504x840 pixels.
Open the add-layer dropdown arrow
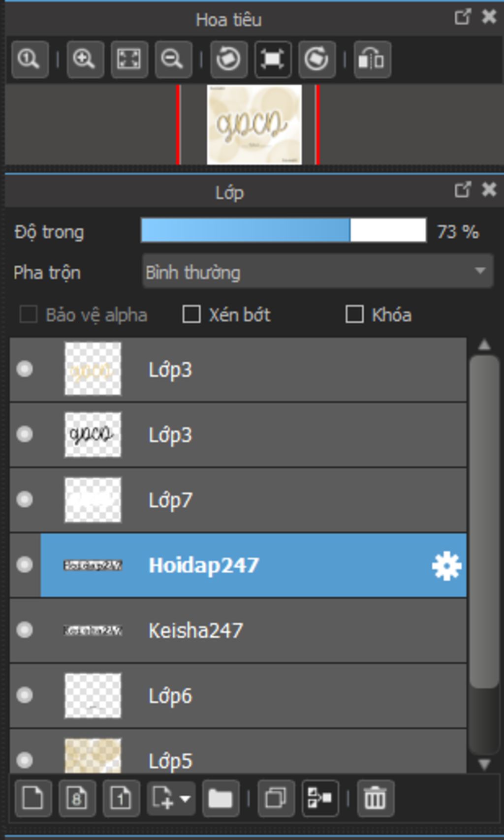click(x=185, y=798)
